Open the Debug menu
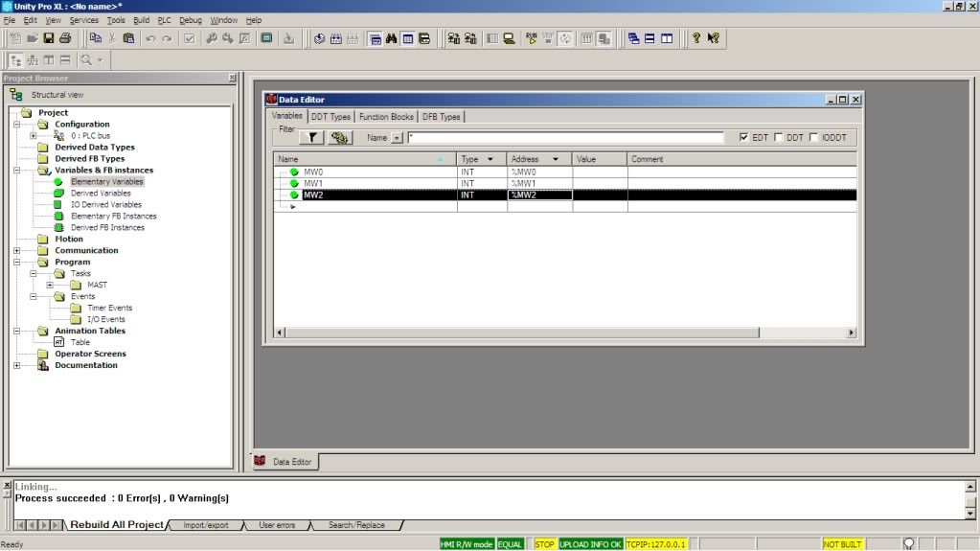 [x=190, y=20]
